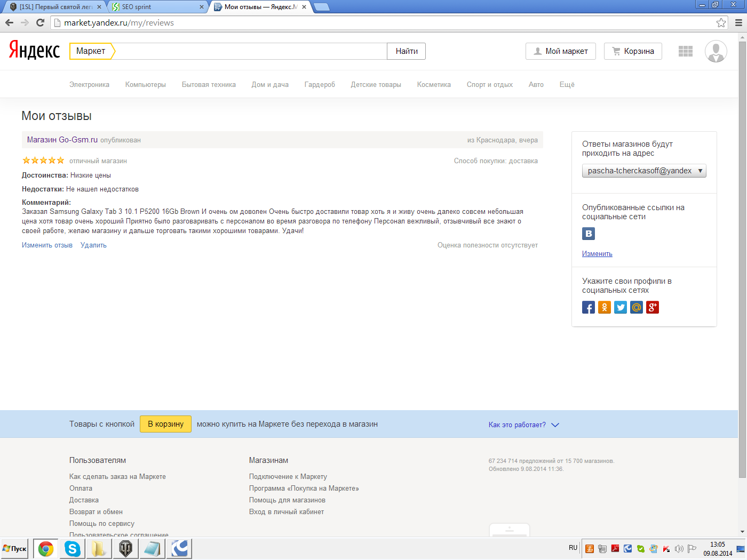Expand the Ещё categories menu

pos(567,84)
